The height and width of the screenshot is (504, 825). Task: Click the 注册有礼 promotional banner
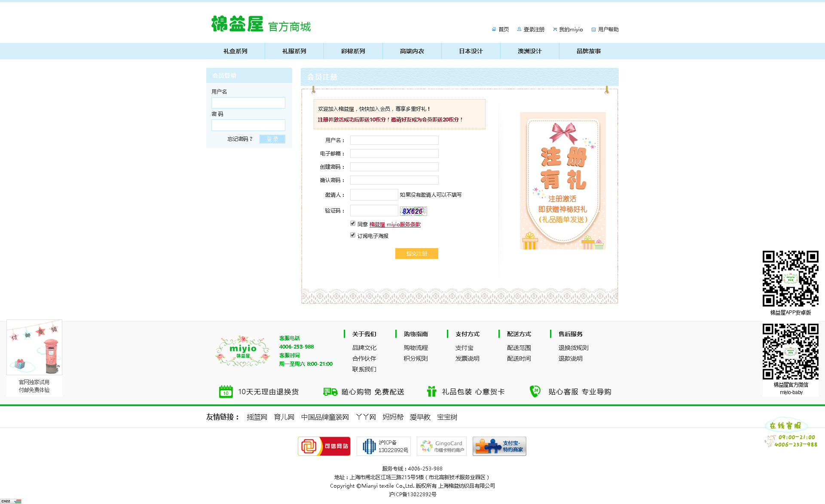tap(562, 180)
